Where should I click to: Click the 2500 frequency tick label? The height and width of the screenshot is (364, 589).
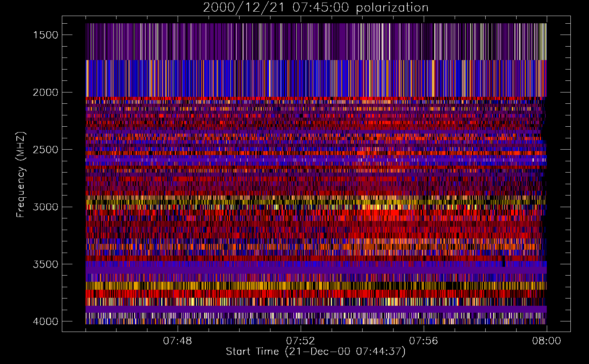[46, 150]
